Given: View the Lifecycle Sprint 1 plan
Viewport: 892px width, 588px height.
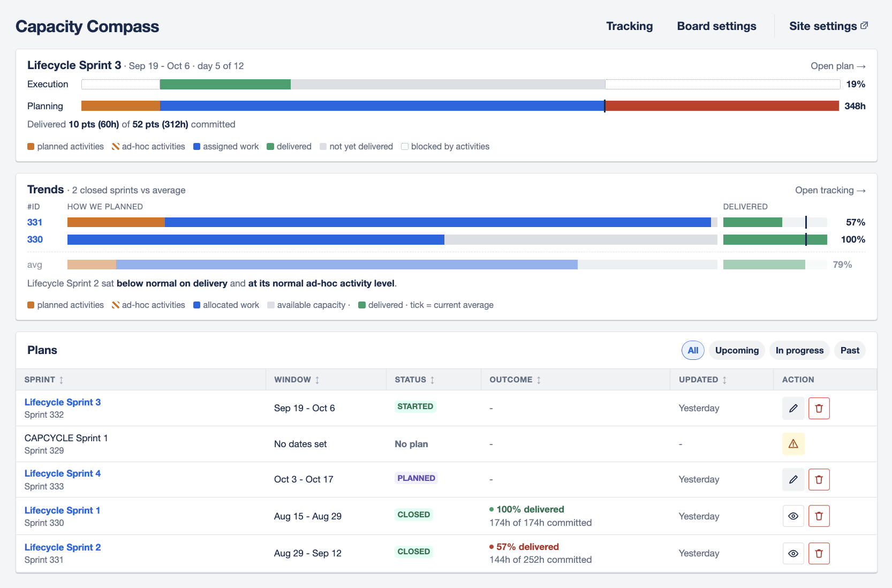Looking at the screenshot, I should tap(793, 516).
